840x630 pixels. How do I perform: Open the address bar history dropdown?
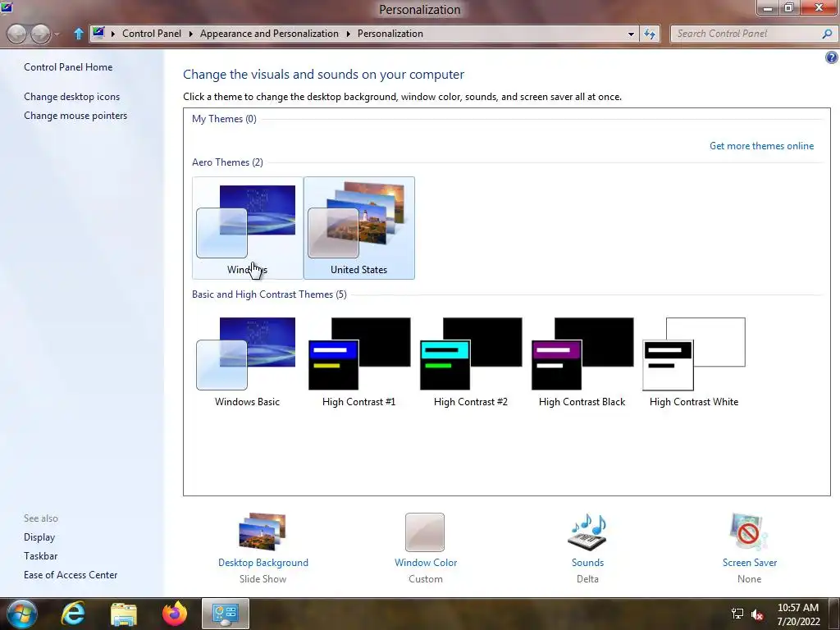[x=631, y=34]
